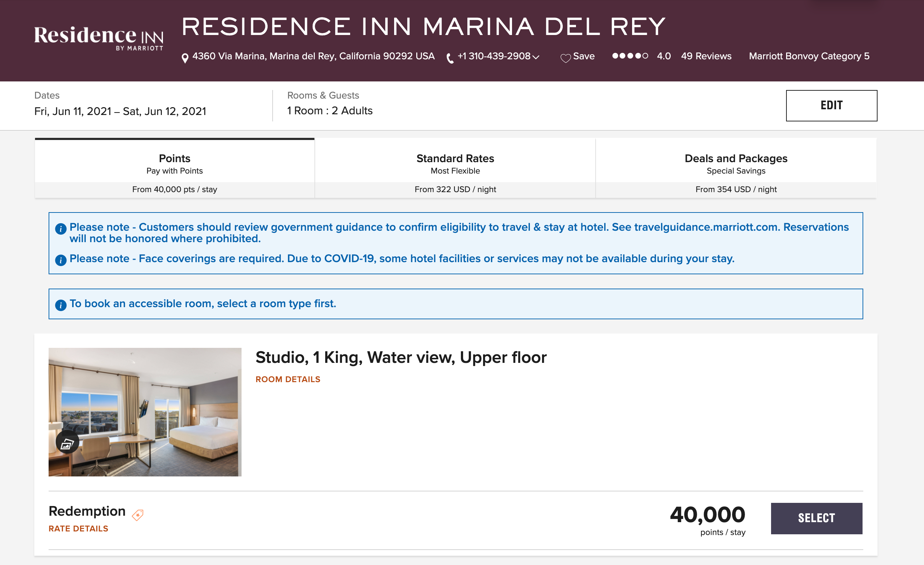
Task: Click the heart Save icon
Action: [565, 58]
